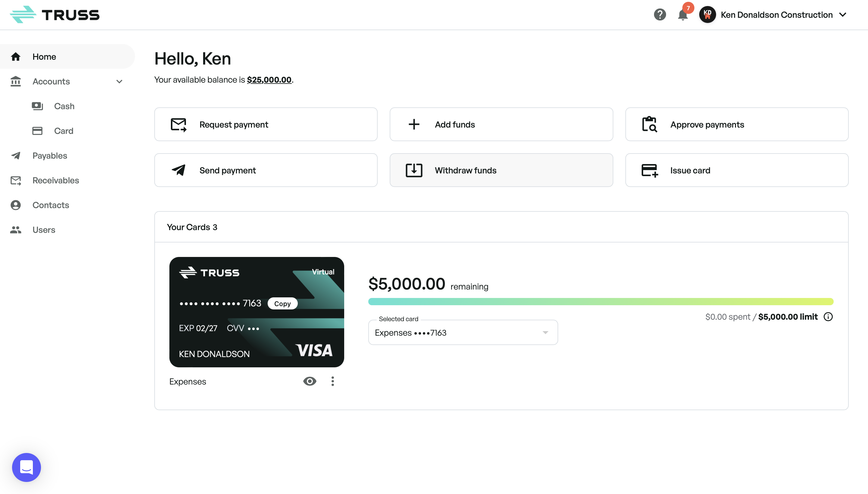Toggle visibility of Expenses card
This screenshot has width=868, height=494.
[x=310, y=381]
